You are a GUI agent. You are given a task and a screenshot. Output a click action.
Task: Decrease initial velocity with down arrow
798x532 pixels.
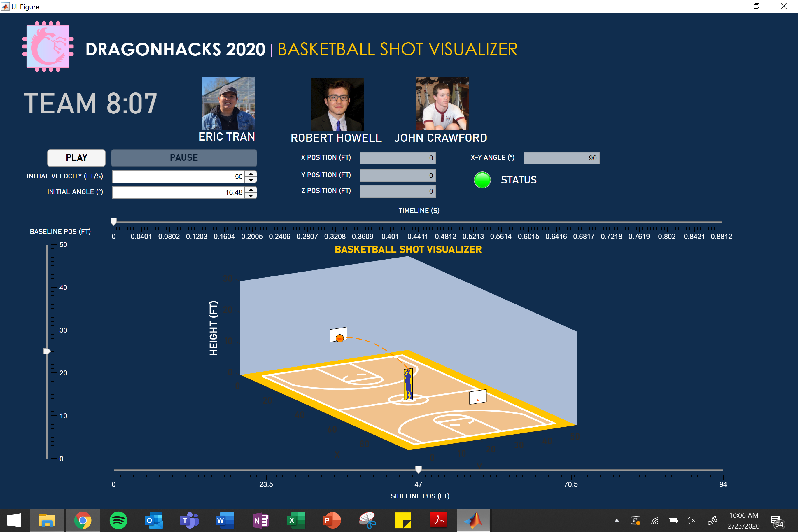[251, 180]
